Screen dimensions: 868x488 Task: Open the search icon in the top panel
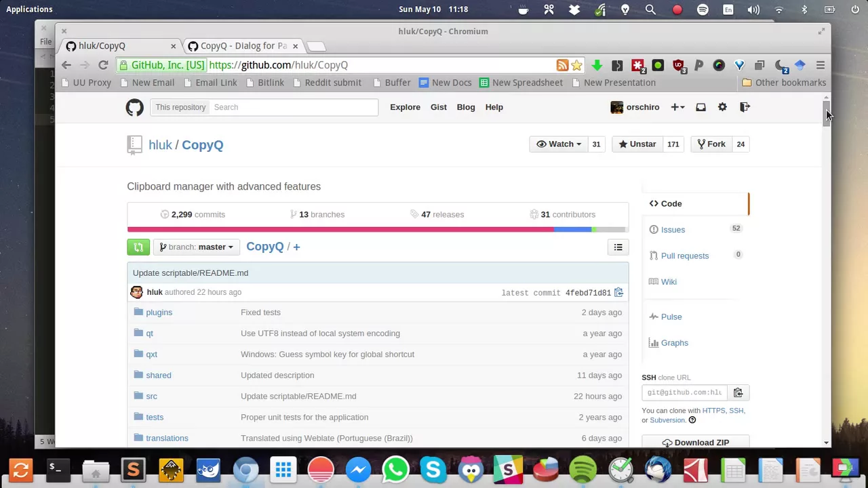pos(650,9)
